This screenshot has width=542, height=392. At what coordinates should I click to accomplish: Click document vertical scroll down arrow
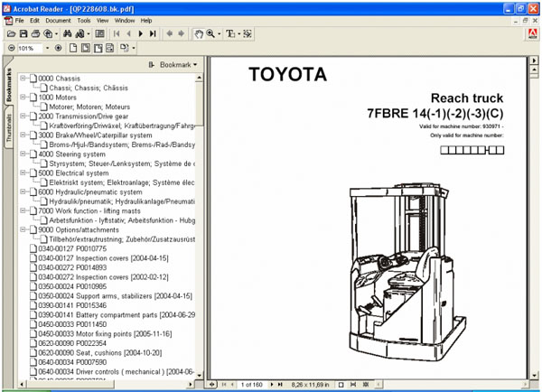pyautogui.click(x=535, y=375)
